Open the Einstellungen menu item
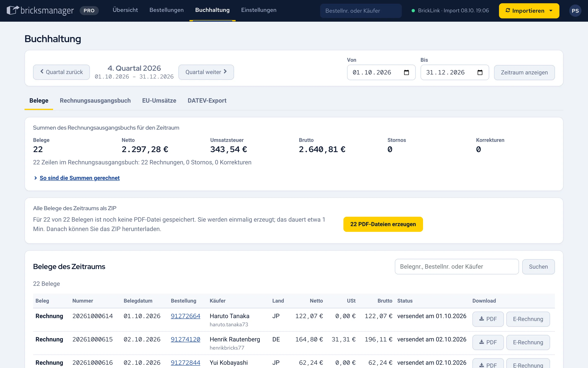Viewport: 588px width, 368px height. (259, 10)
